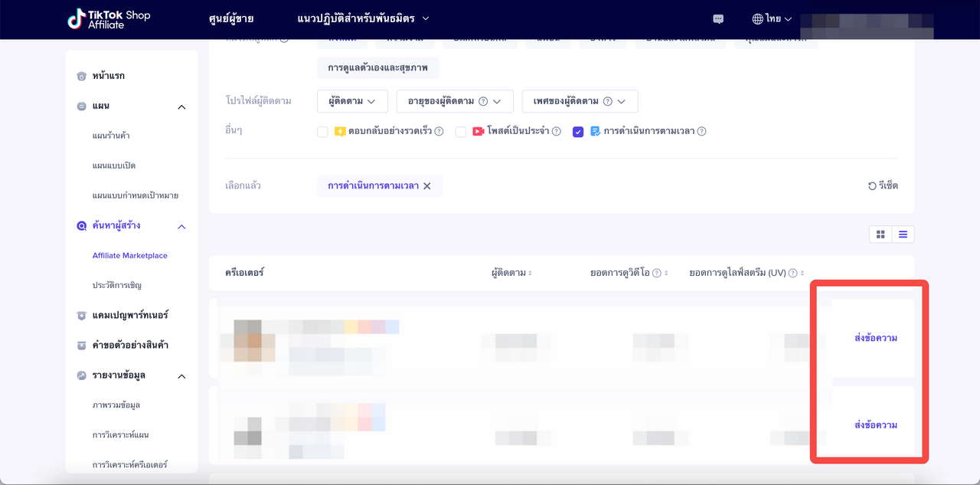Open the ผู้ติดตาม filter dropdown
This screenshot has width=980, height=485.
click(x=352, y=101)
